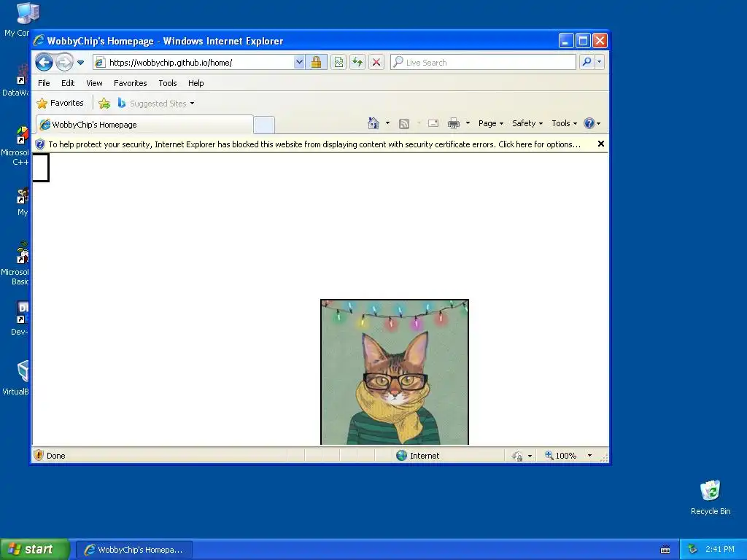Dismiss the security information bar
747x560 pixels.
(x=601, y=144)
